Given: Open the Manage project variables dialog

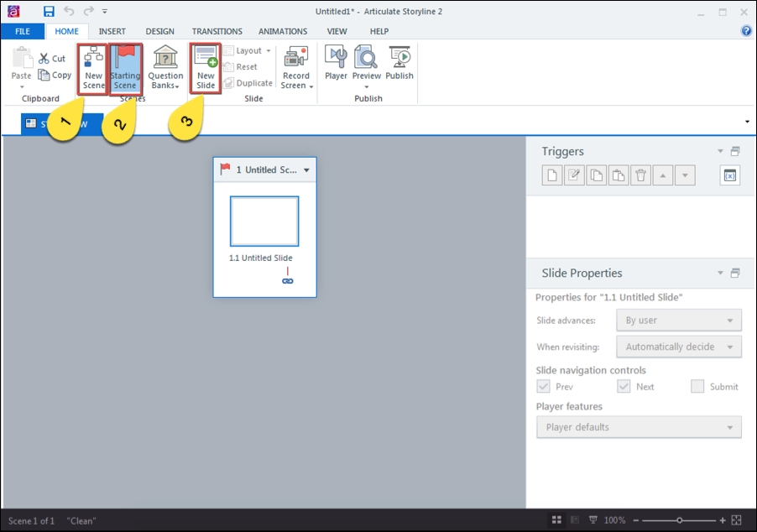Looking at the screenshot, I should click(729, 175).
